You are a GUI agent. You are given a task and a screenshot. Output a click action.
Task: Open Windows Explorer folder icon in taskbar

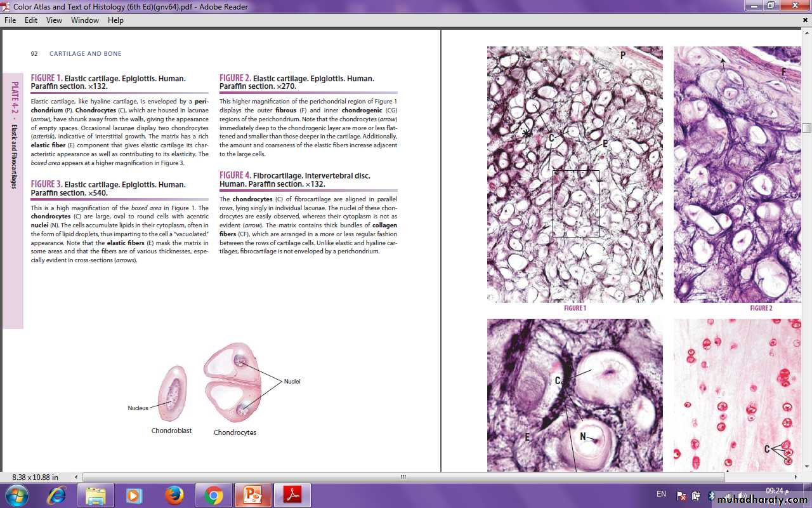(95, 495)
